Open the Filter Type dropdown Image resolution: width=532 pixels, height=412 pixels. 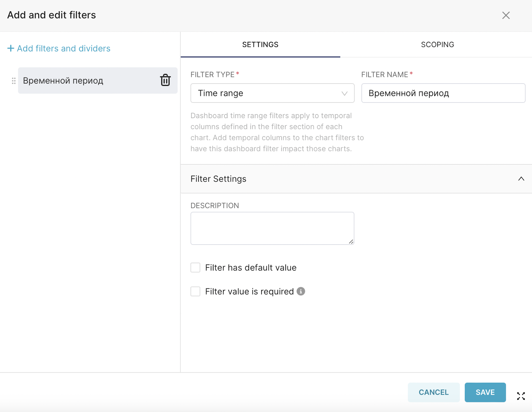[x=272, y=93]
